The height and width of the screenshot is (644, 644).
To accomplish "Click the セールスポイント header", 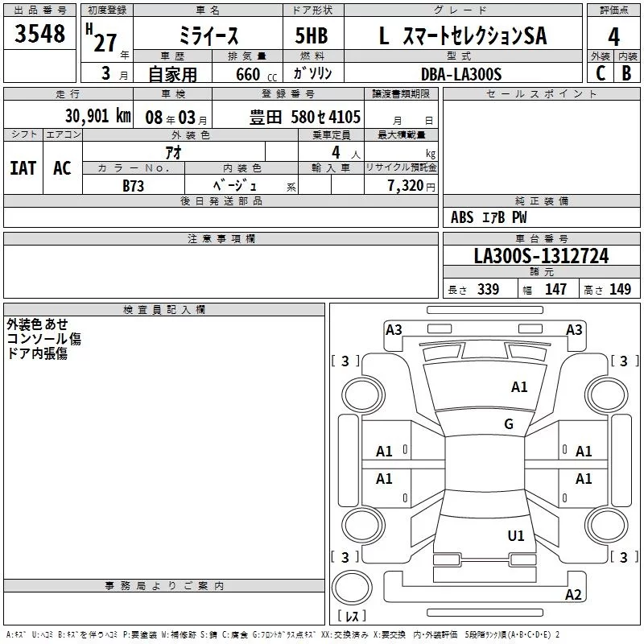I will (x=541, y=93).
